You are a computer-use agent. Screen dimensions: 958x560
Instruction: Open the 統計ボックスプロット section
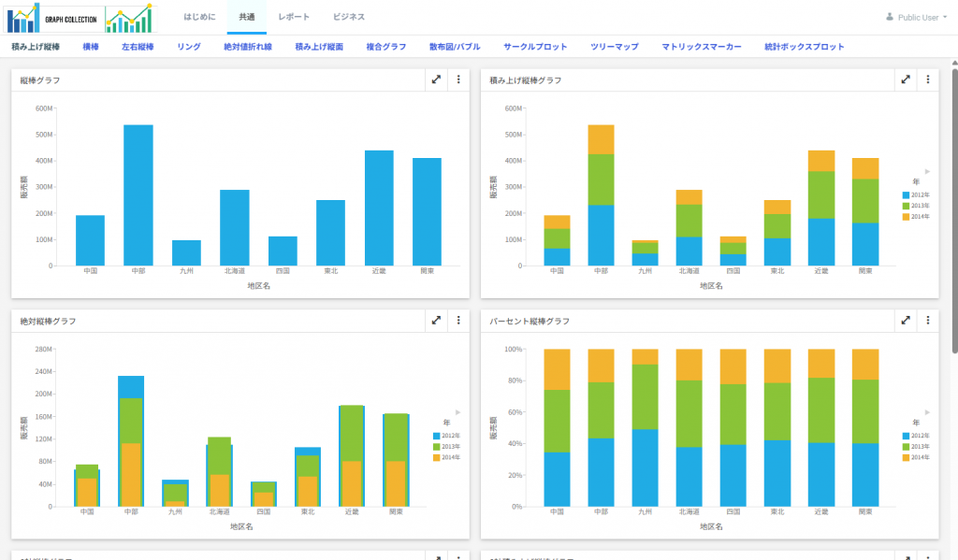(x=804, y=47)
